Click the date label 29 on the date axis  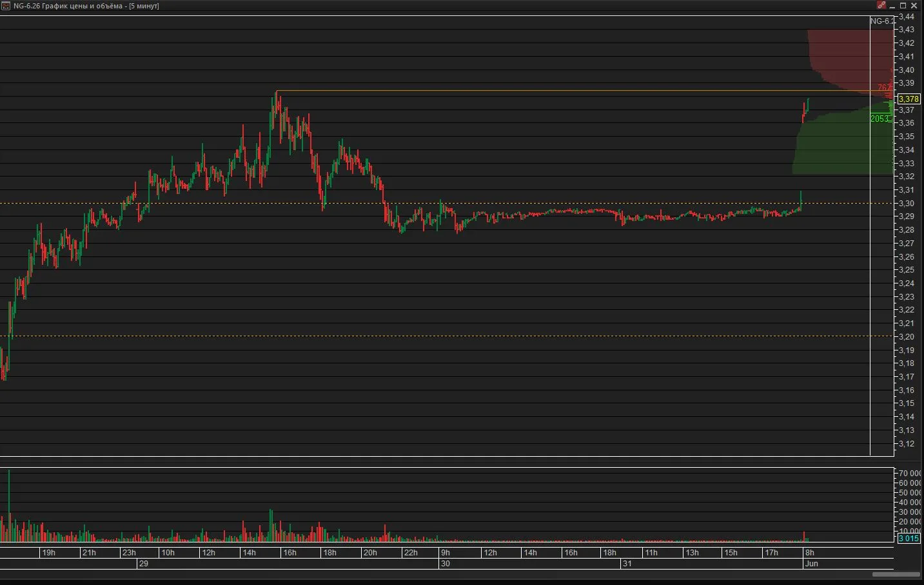[144, 564]
